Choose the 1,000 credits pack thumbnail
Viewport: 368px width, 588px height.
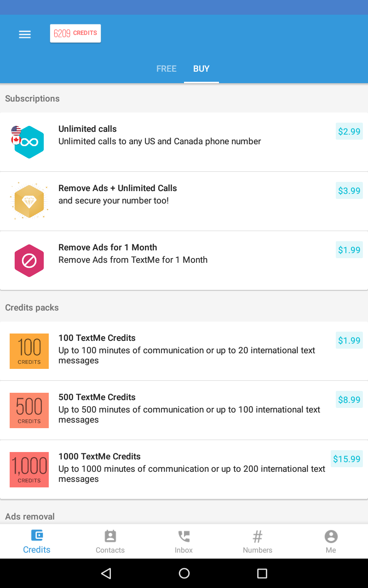pyautogui.click(x=29, y=469)
